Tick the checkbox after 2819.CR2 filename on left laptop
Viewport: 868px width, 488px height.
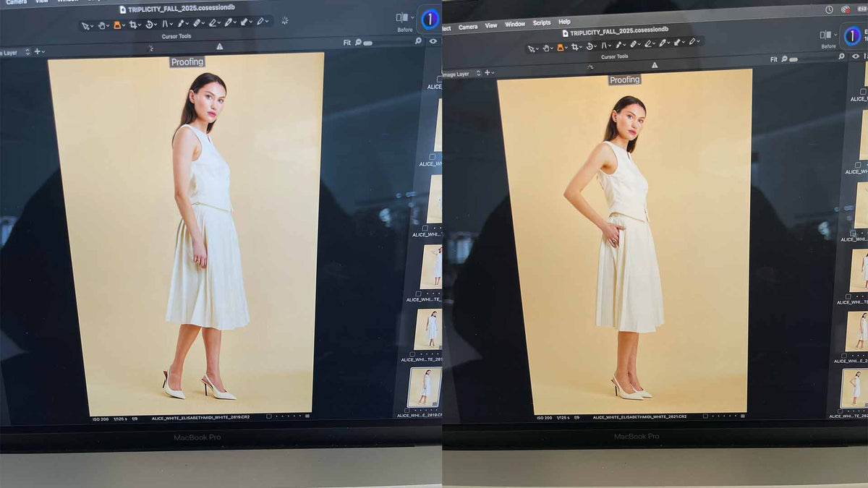(269, 416)
